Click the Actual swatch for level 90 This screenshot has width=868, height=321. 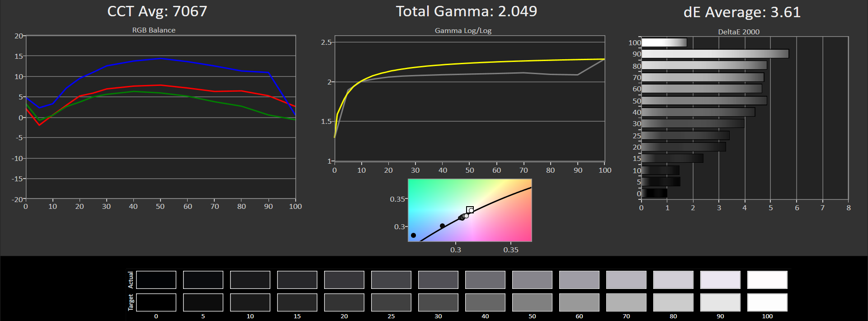720,280
